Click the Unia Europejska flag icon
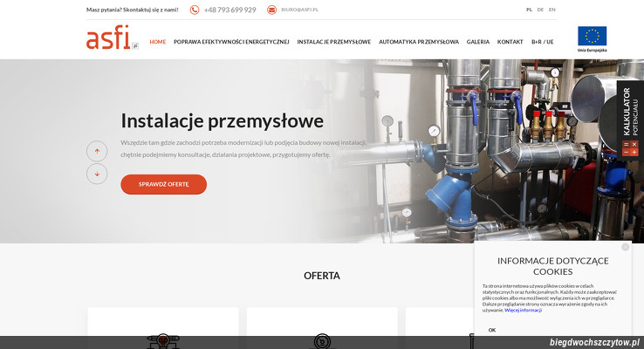Screen dimensions: 644x349 (x=592, y=37)
